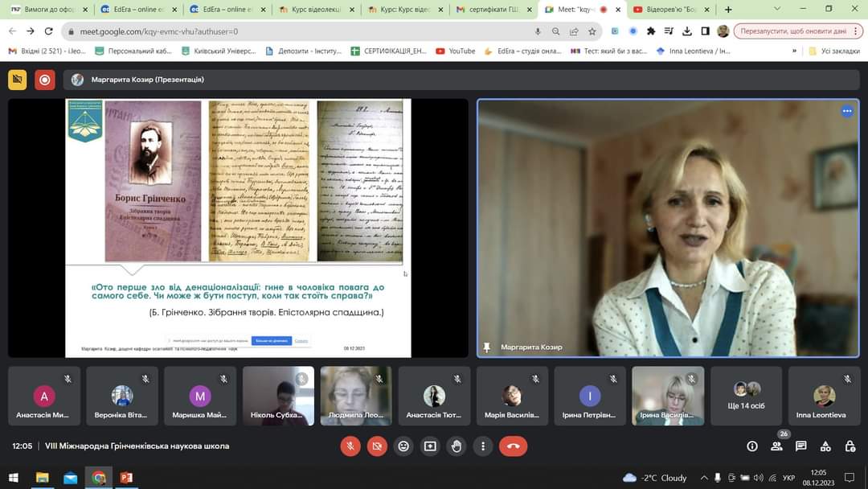Click the Present now screen share icon

point(430,446)
